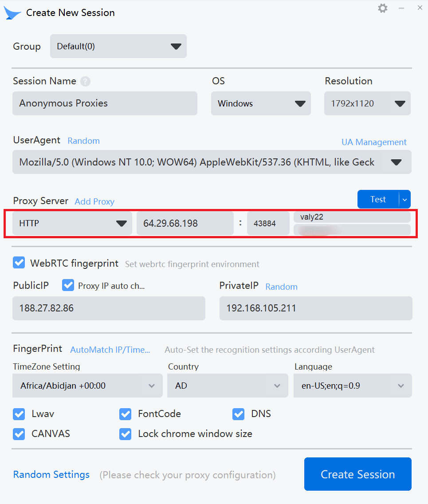The width and height of the screenshot is (428, 504).
Task: Disable the WebRTC fingerprint checkbox
Action: (x=19, y=263)
